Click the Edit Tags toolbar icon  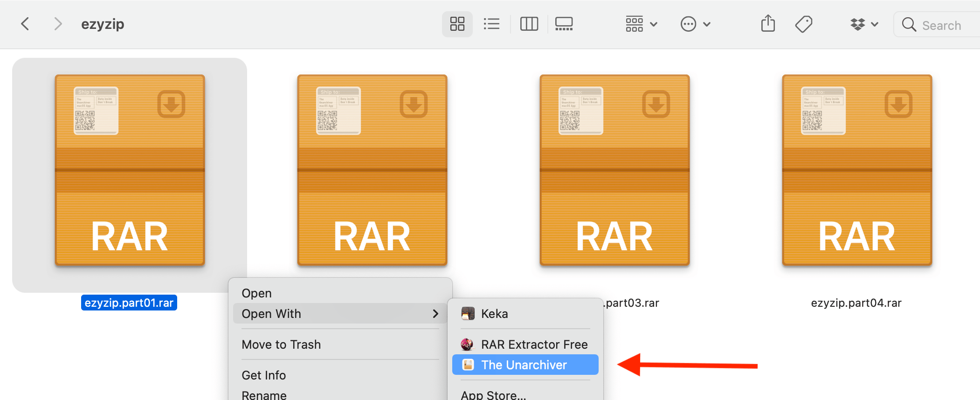(x=804, y=24)
